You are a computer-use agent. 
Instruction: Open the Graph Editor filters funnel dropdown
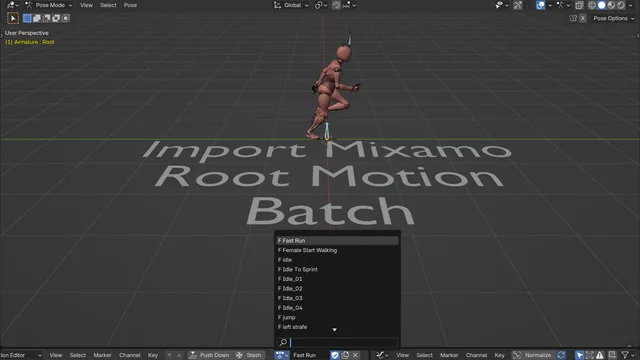point(627,355)
